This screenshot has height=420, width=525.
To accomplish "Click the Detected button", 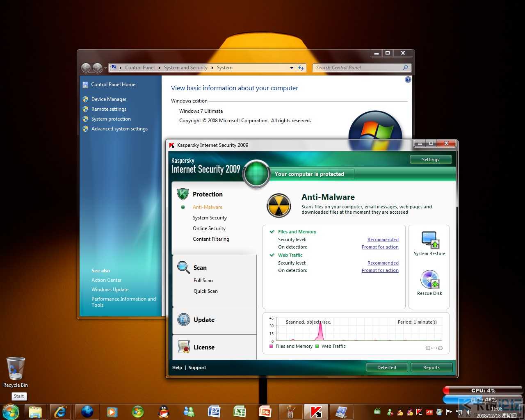I will 387,367.
